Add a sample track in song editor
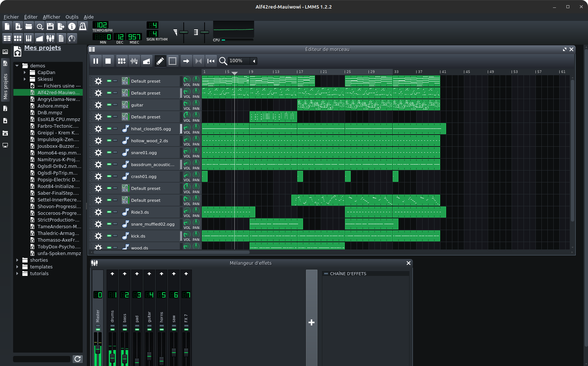The image size is (588, 366). click(134, 61)
